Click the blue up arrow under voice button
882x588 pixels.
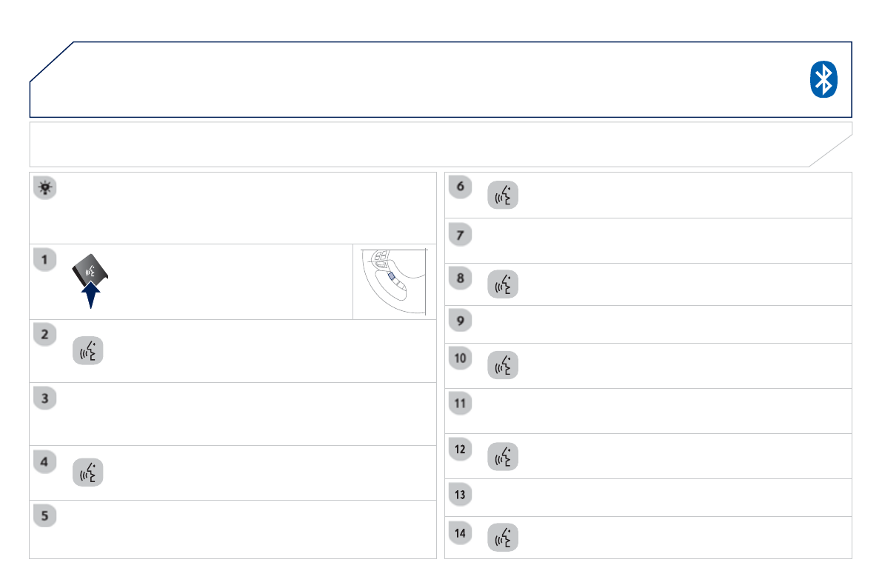[x=90, y=295]
